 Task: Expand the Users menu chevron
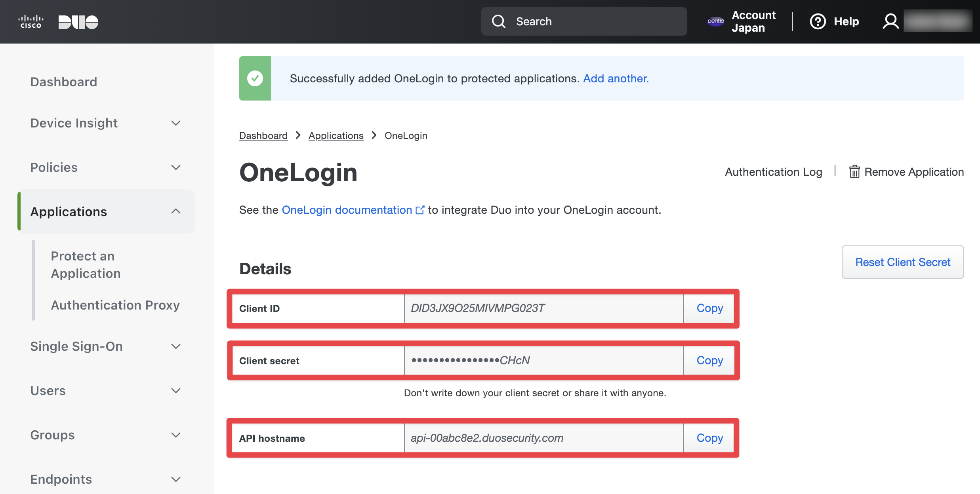point(176,391)
